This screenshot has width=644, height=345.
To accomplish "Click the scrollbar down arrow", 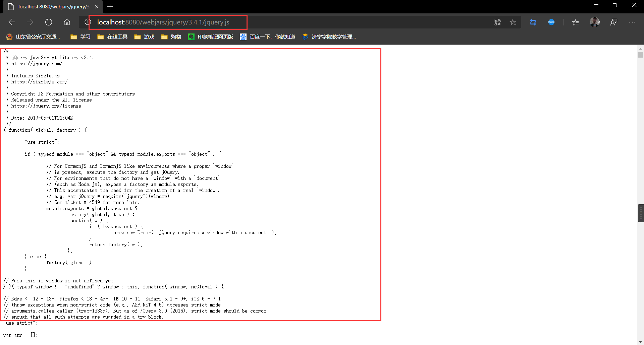I will (641, 342).
